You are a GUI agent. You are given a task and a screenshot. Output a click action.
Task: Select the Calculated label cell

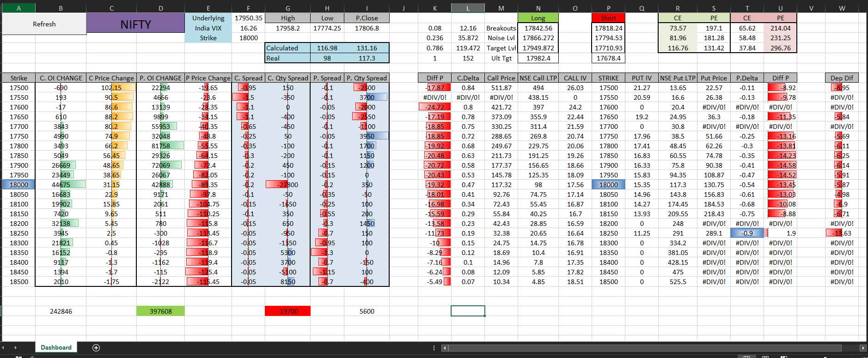[x=287, y=48]
